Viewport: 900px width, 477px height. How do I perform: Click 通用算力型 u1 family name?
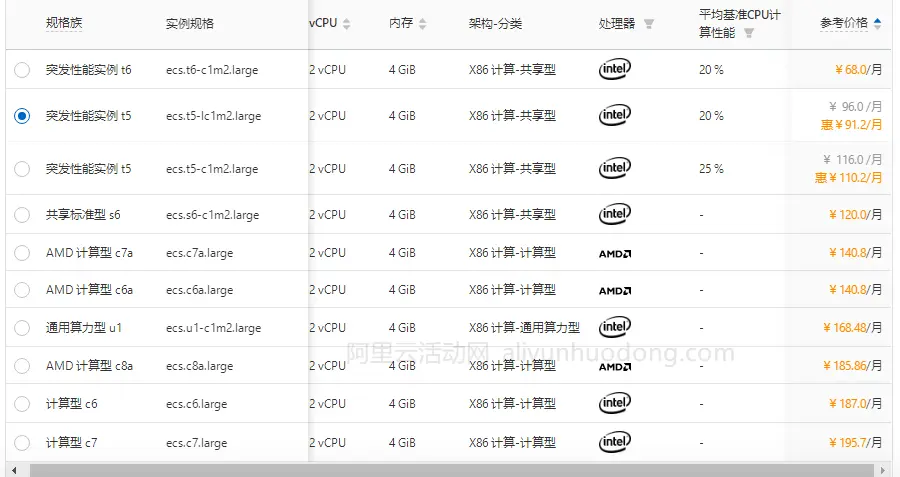tap(84, 328)
